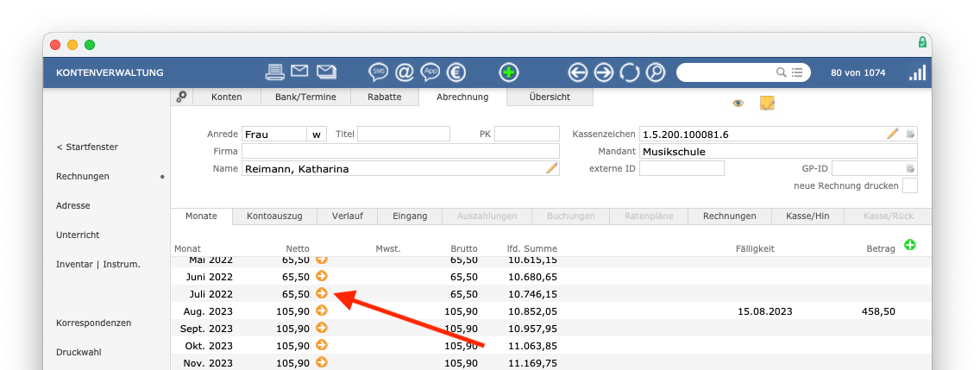
Task: Click the gender field showing 'w'
Action: [317, 134]
